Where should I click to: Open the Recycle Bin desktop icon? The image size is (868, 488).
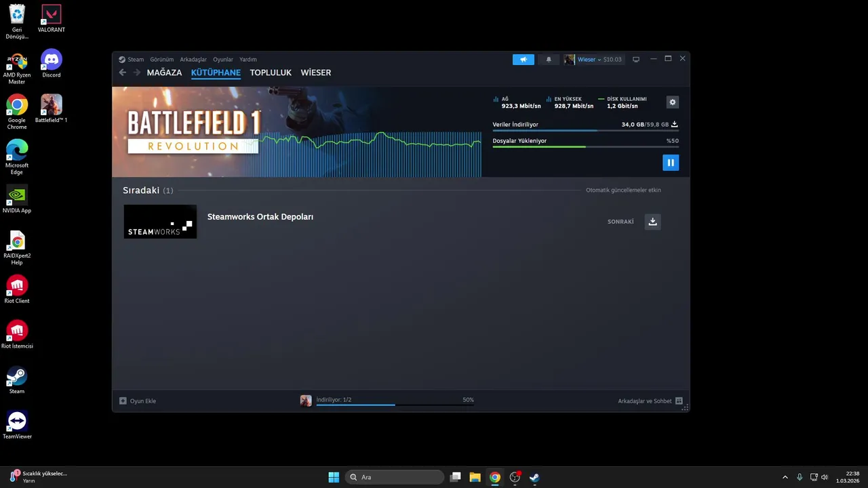tap(17, 22)
